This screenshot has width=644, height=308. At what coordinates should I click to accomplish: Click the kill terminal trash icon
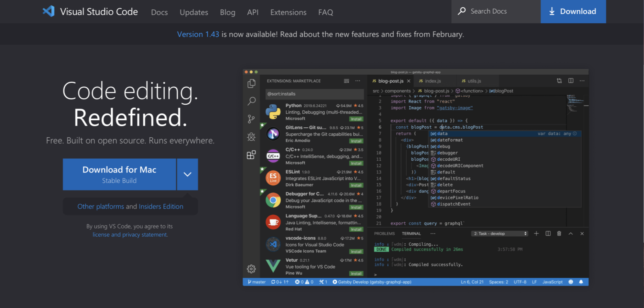tap(559, 233)
